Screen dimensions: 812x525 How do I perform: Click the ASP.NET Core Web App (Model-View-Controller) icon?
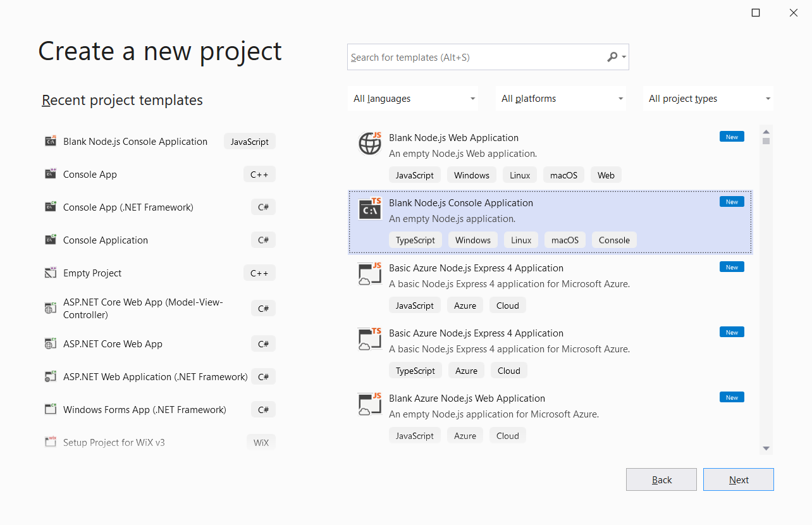[51, 308]
